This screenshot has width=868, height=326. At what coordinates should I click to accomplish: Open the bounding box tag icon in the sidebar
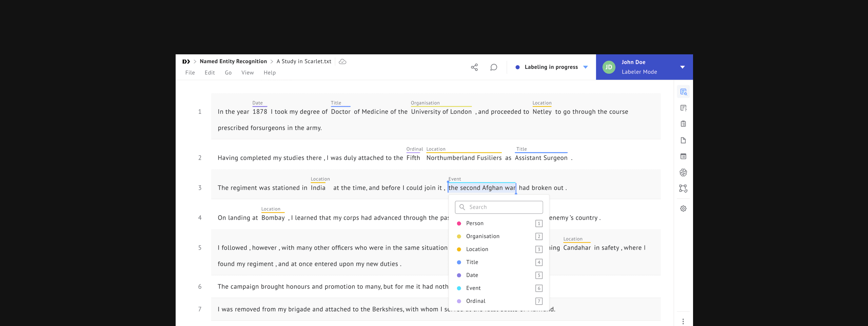point(683,188)
